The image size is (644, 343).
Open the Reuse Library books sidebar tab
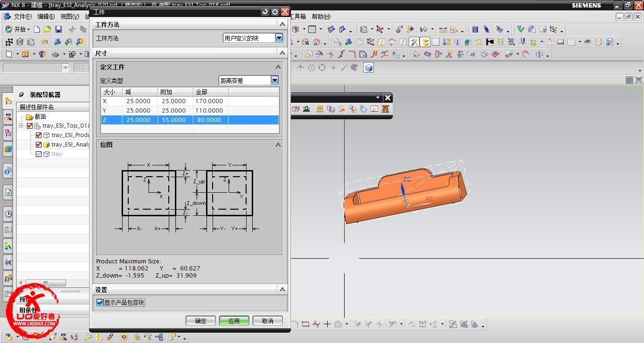8,149
